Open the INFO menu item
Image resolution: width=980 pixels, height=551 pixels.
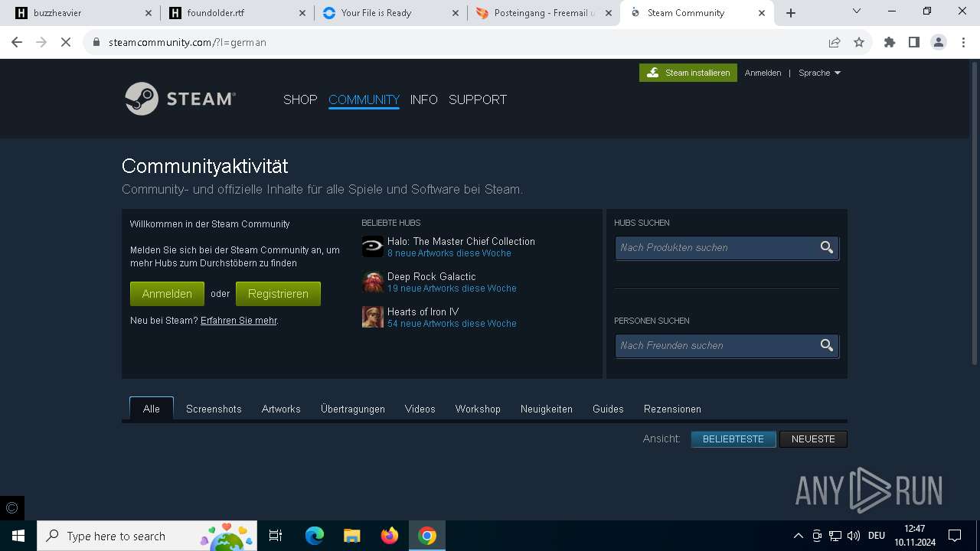[x=423, y=99]
